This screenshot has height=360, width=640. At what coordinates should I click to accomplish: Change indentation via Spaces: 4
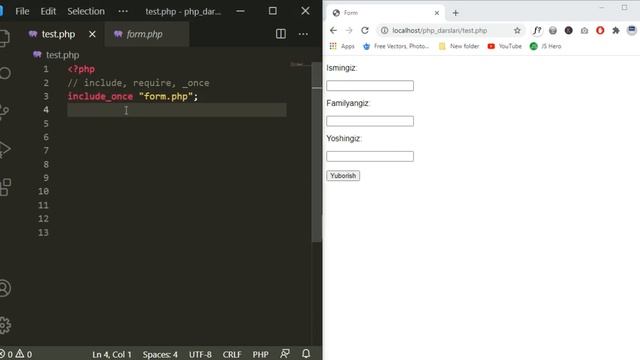tap(160, 354)
